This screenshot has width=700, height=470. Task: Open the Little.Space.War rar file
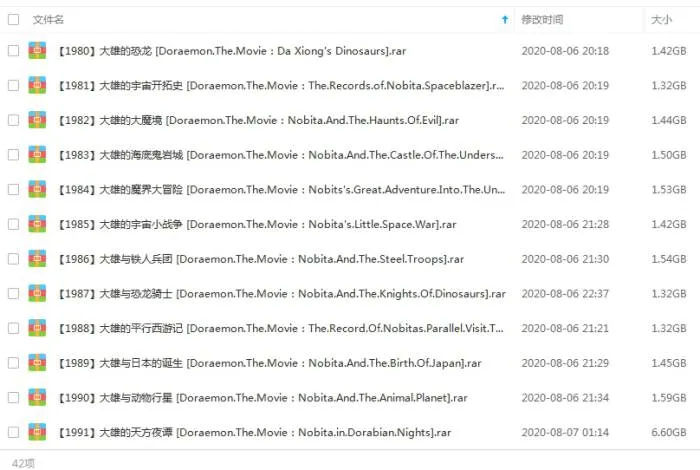pos(257,224)
